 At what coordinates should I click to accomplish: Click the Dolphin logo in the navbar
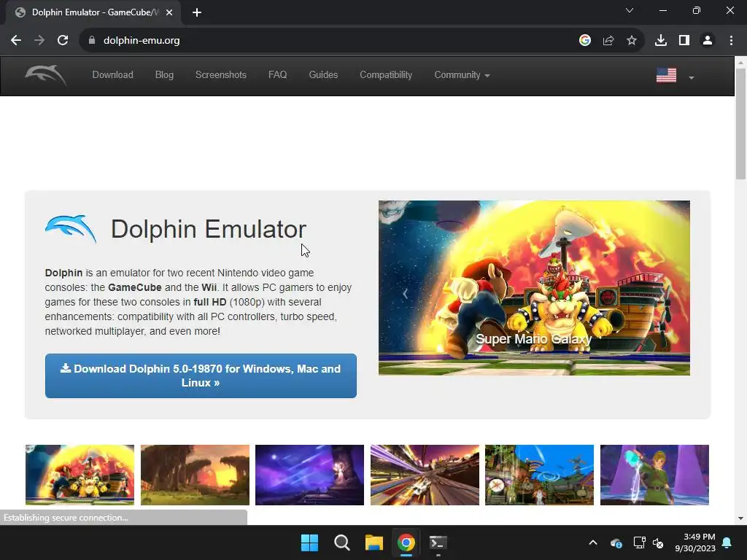pyautogui.click(x=46, y=75)
